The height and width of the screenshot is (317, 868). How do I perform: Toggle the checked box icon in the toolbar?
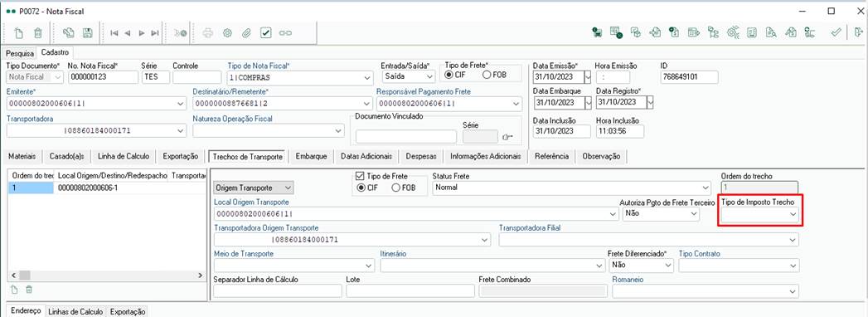[x=266, y=33]
